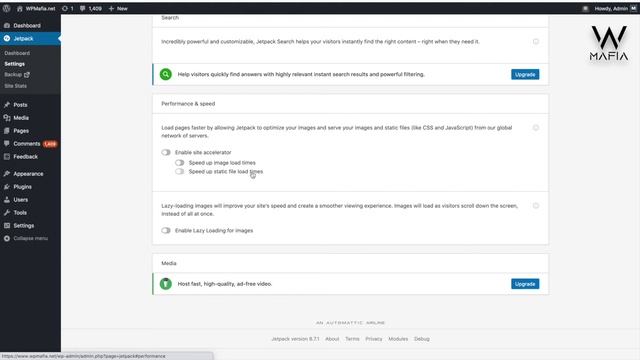Viewport: 640px width, 360px height.
Task: Click the Collapse menu arrow icon
Action: point(7,238)
